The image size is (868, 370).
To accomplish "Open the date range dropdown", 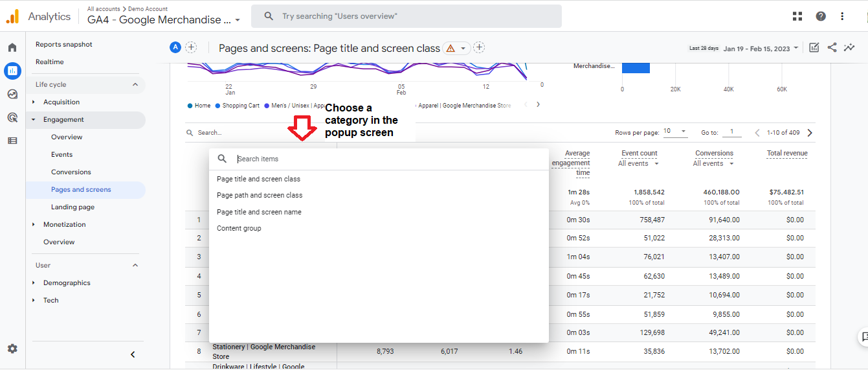I will pyautogui.click(x=761, y=49).
